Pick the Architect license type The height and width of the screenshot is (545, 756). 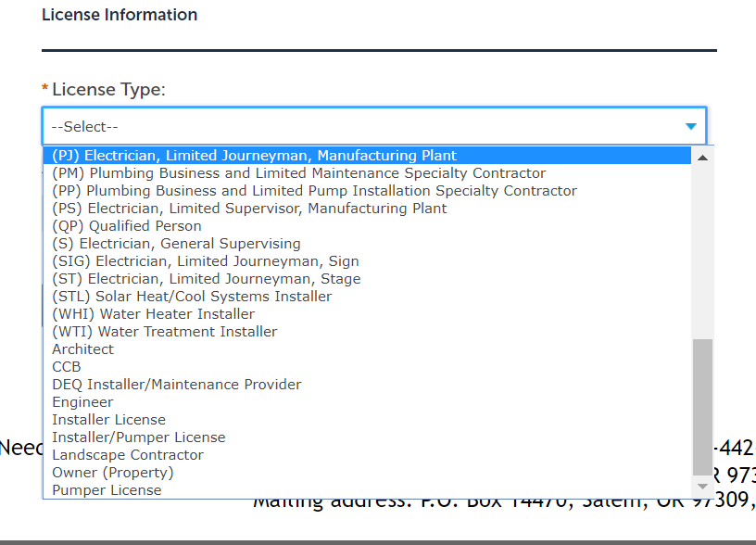coord(83,349)
